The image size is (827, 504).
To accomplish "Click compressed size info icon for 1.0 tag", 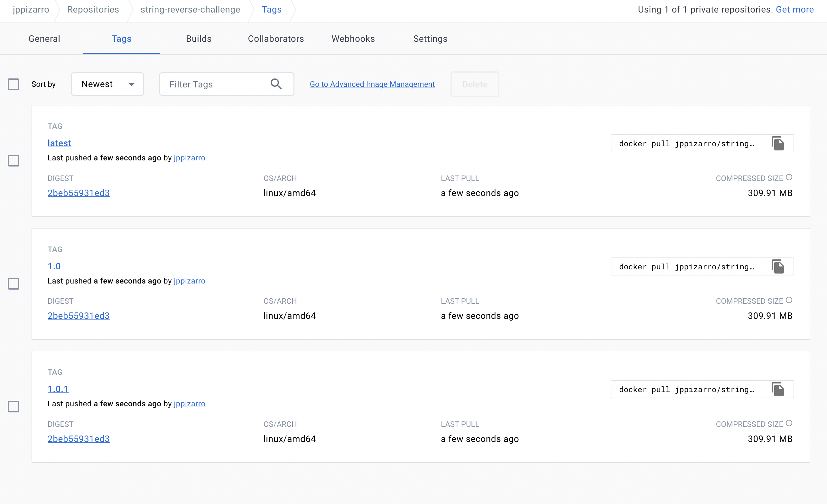I will [789, 300].
